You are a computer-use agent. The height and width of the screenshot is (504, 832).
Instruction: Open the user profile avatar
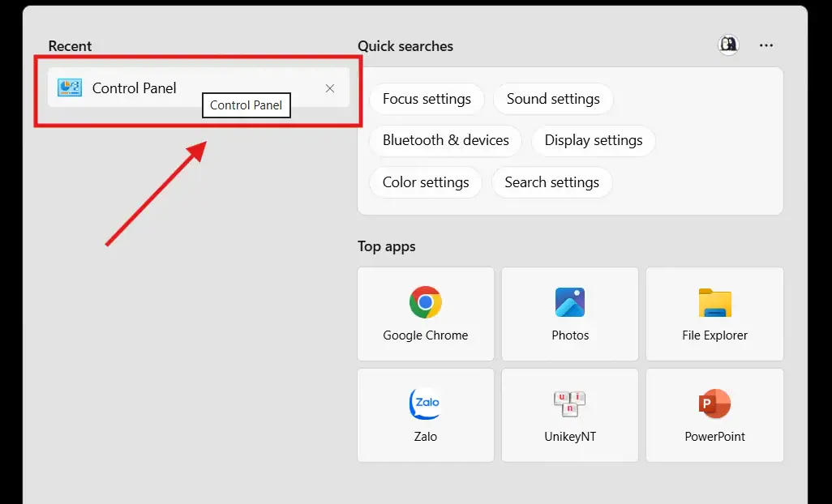(728, 45)
